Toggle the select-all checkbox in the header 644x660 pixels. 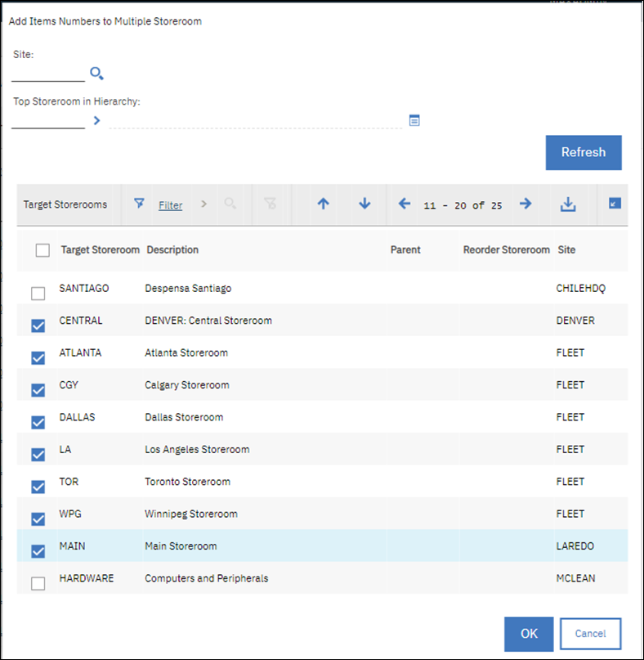tap(42, 250)
